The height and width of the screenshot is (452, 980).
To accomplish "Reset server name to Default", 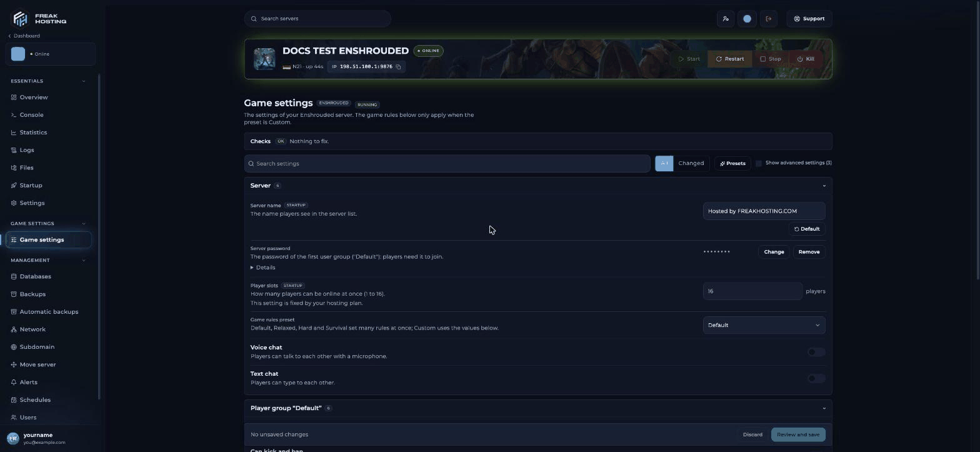I will [807, 229].
